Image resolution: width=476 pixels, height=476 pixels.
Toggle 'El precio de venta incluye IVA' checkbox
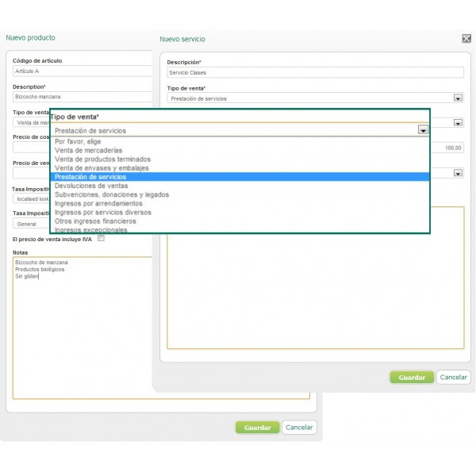pos(101,237)
